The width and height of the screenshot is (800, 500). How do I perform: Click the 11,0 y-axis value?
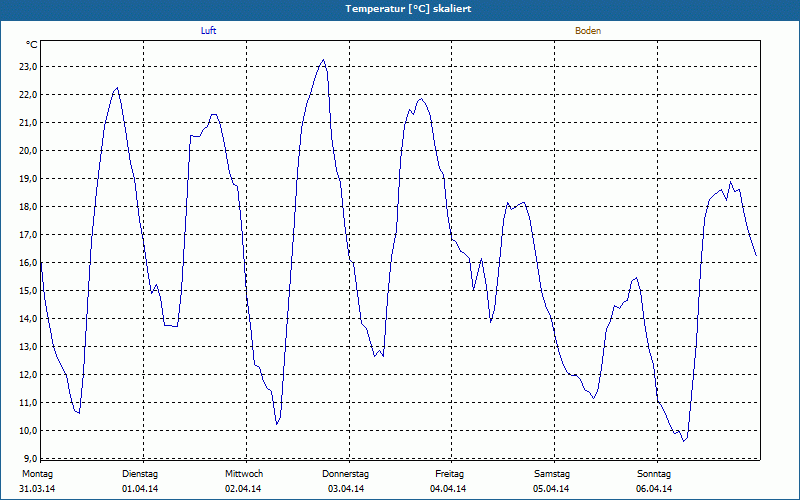[29, 403]
